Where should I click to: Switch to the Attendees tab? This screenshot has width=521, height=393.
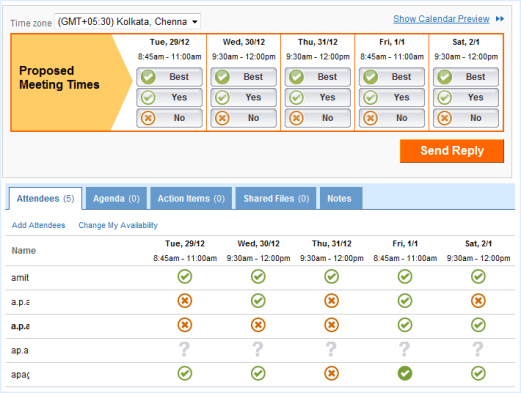click(x=46, y=199)
